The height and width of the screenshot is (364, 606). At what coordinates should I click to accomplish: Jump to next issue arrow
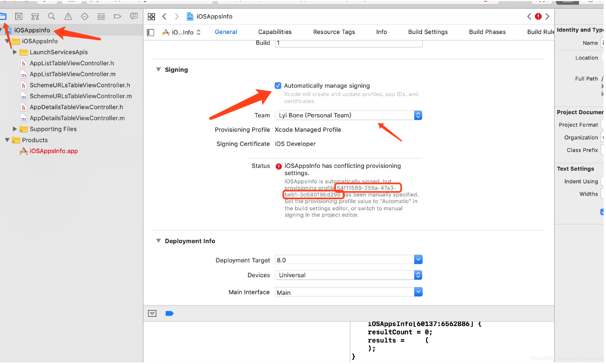click(547, 16)
